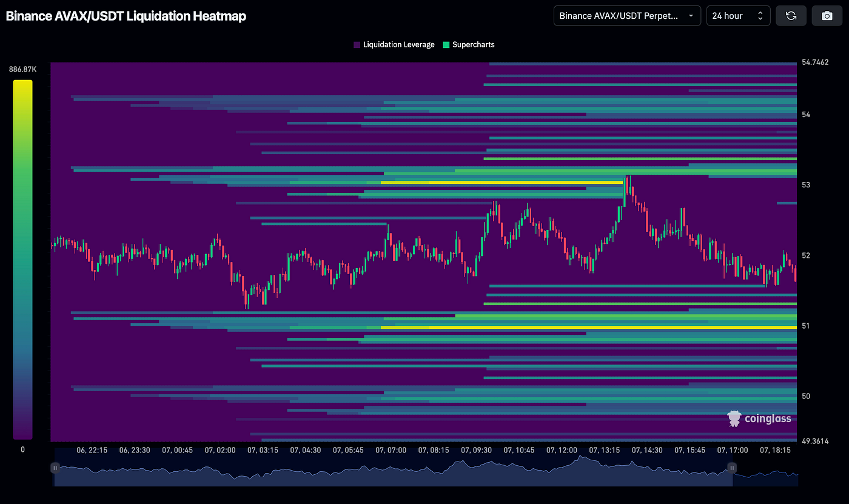Click the 07, 10:45 time axis label
The height and width of the screenshot is (504, 849).
518,451
